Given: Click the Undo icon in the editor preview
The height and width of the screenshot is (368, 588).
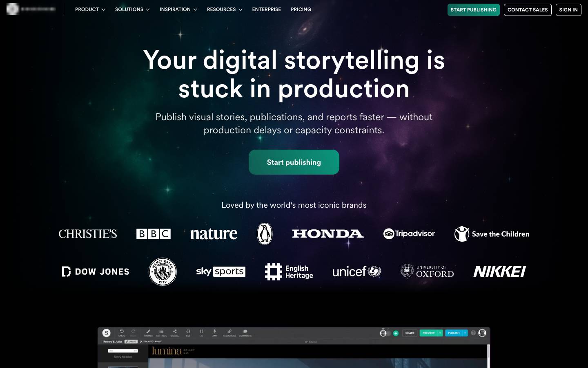Looking at the screenshot, I should tap(122, 333).
